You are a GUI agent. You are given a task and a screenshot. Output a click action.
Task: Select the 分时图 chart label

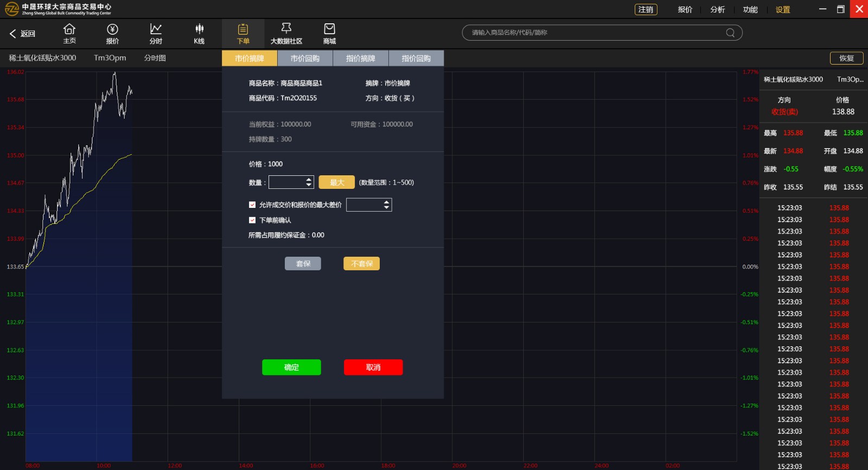click(x=155, y=58)
